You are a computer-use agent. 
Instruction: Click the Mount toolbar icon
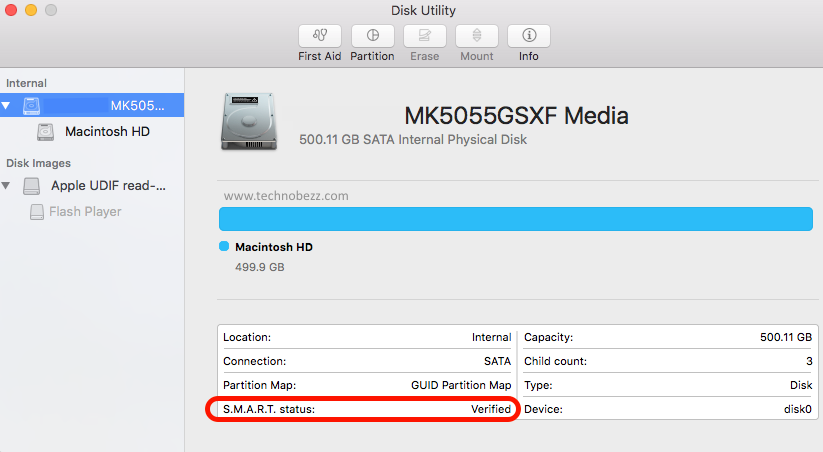click(477, 36)
